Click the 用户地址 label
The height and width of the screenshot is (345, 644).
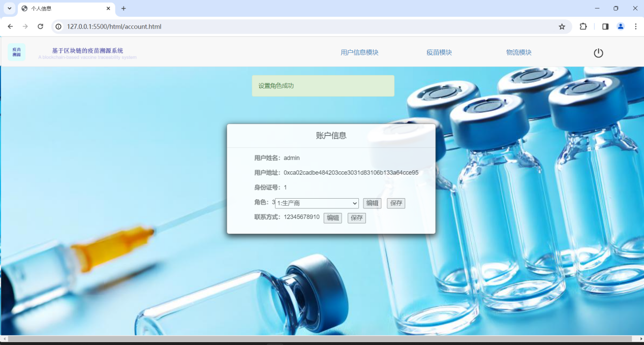267,173
